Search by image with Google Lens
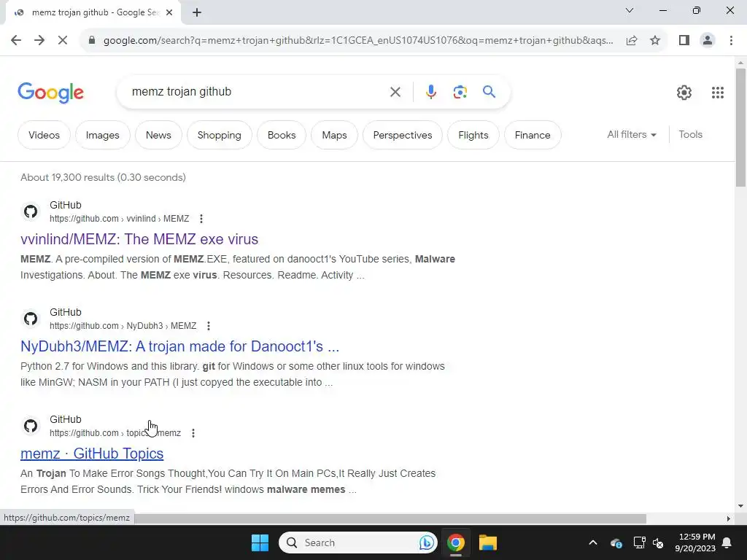Image resolution: width=747 pixels, height=560 pixels. 460,91
